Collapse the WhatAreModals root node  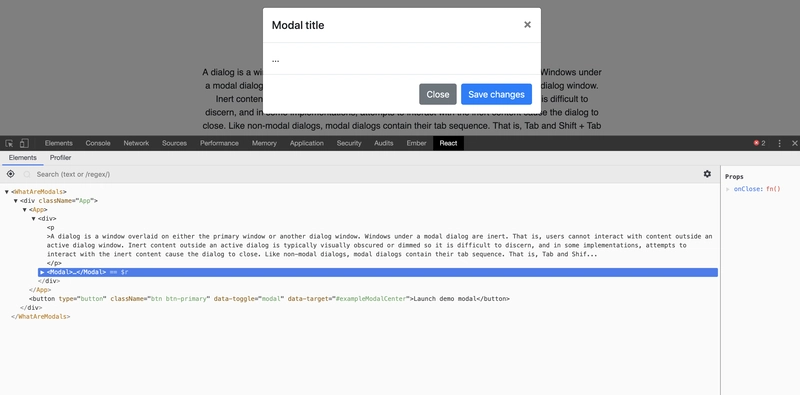[x=7, y=192]
